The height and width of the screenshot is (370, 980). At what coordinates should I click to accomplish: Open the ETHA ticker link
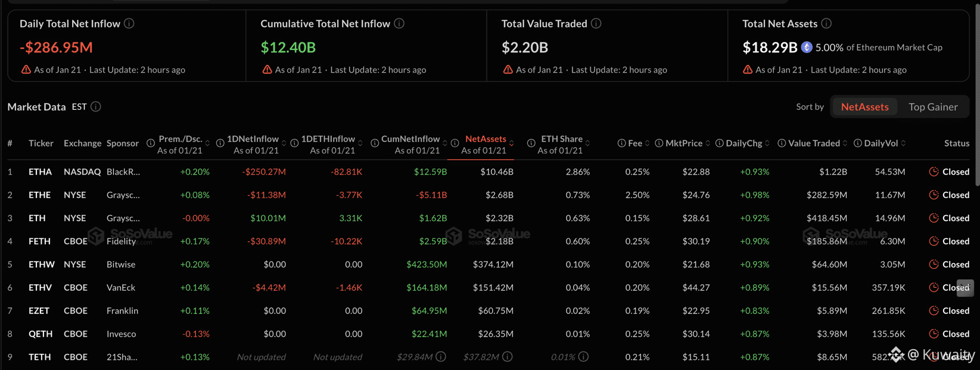(x=40, y=172)
